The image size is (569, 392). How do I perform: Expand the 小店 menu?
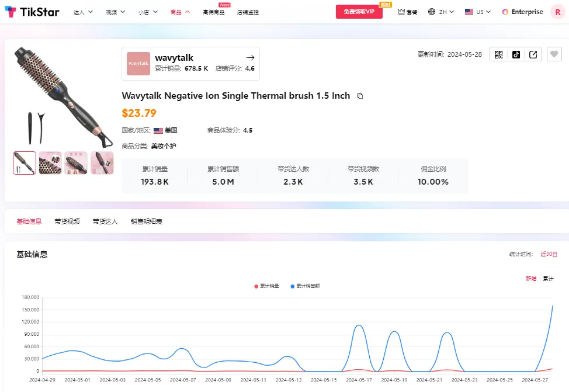(148, 12)
